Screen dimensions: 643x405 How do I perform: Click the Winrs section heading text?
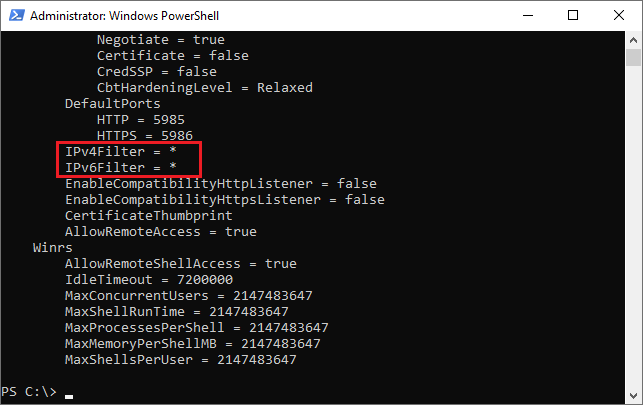coord(52,248)
